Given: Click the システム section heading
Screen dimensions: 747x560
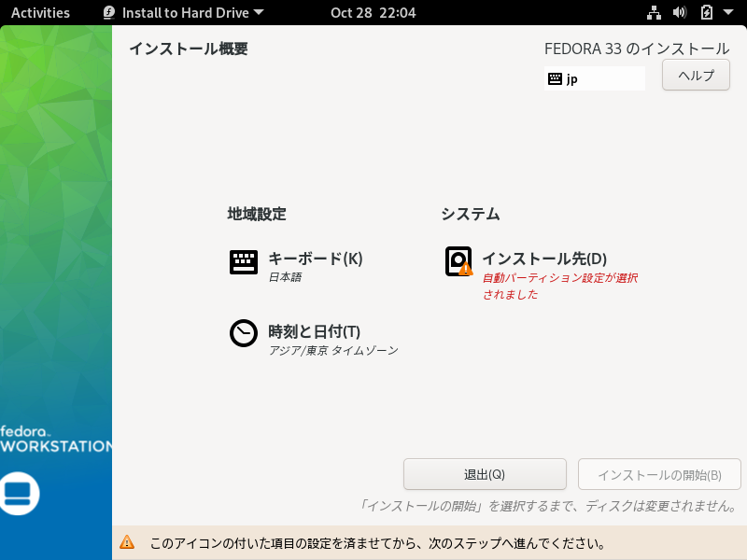Looking at the screenshot, I should 471,214.
